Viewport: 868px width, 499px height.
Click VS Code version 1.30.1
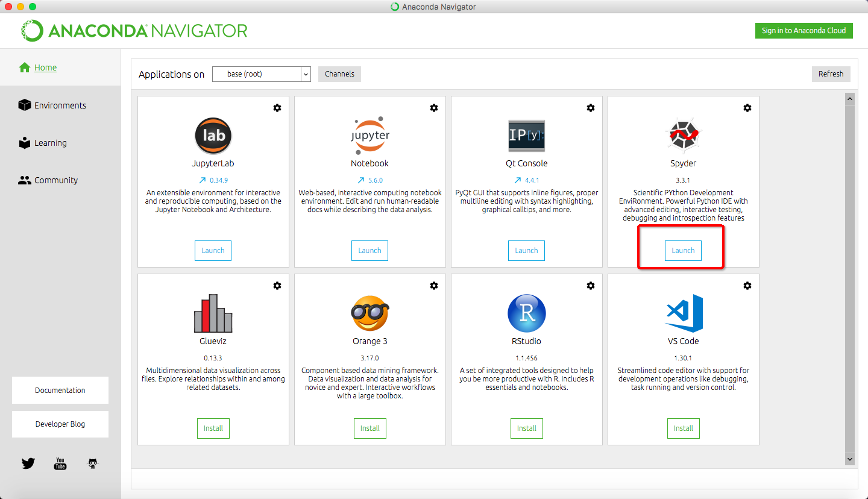[684, 358]
